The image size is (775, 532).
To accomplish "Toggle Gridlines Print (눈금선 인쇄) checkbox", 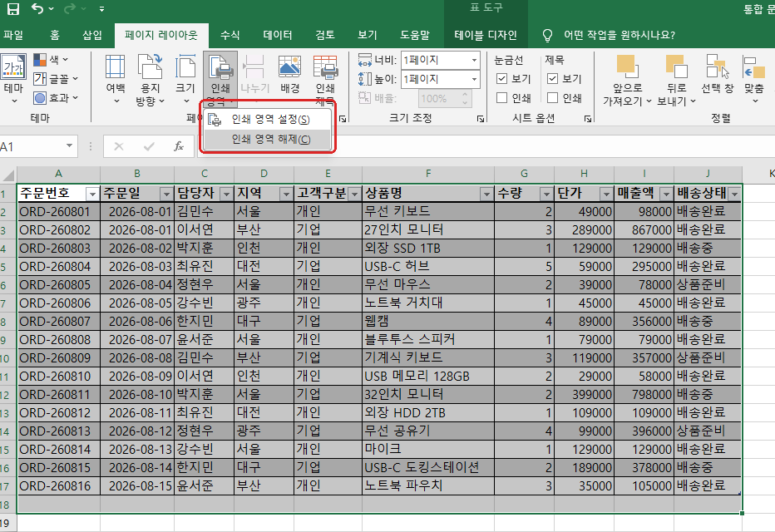I will [501, 98].
